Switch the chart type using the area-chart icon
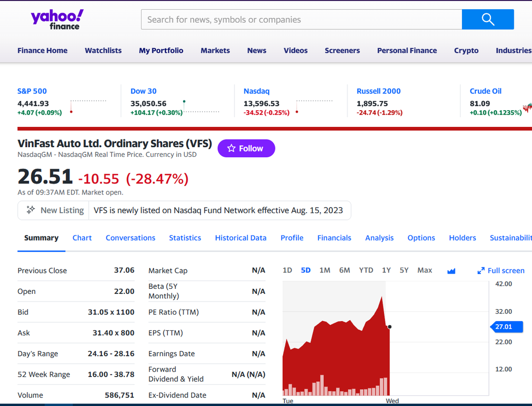 coord(451,270)
